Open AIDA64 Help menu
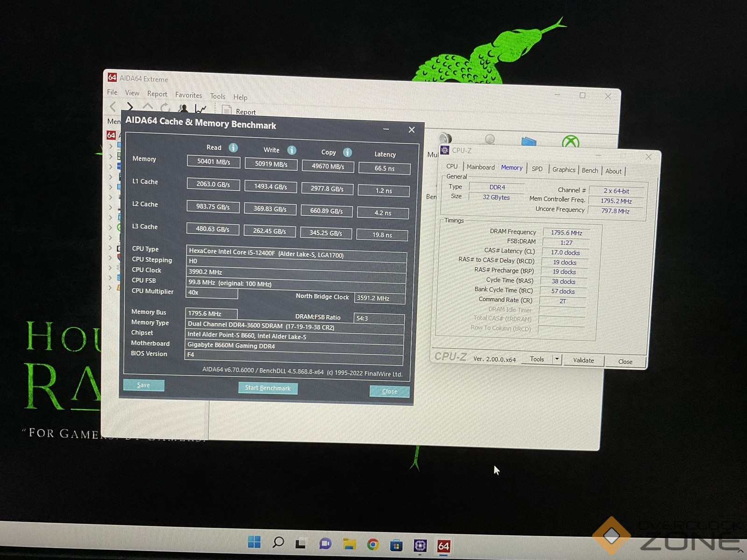 tap(240, 97)
